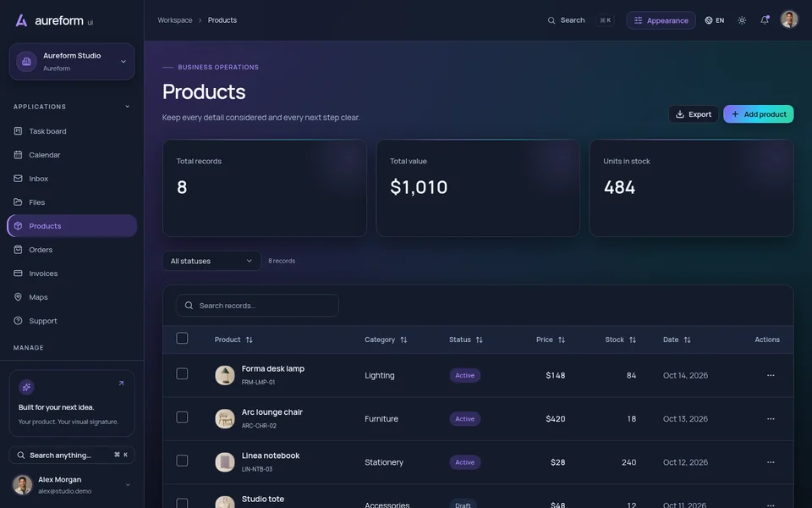The width and height of the screenshot is (812, 508).
Task: Open the Appearance settings button
Action: [661, 20]
